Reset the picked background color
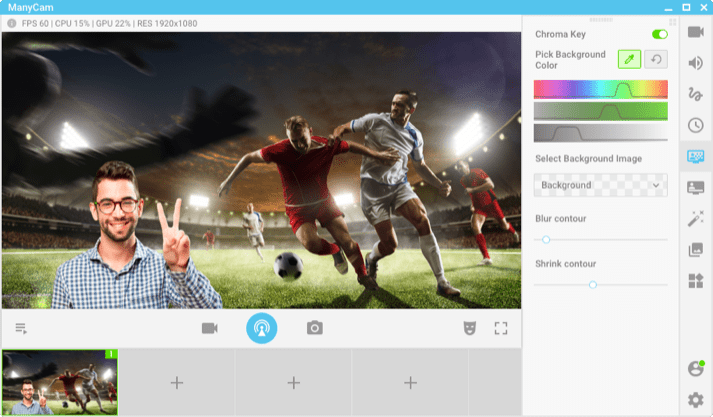 (656, 59)
